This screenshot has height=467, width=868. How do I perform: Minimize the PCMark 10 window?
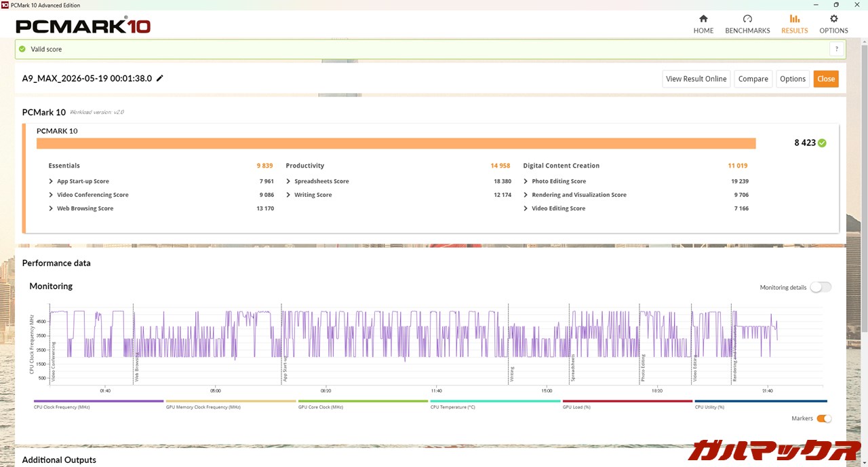click(817, 5)
